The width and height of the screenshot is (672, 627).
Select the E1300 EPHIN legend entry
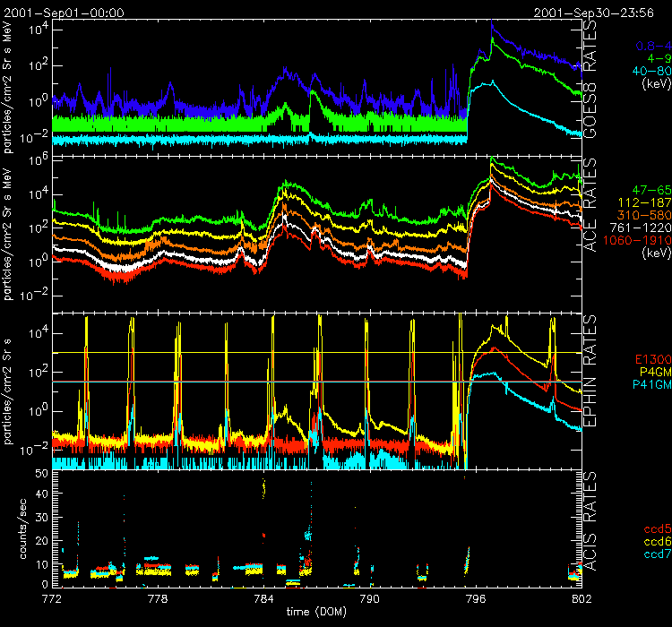coord(652,358)
